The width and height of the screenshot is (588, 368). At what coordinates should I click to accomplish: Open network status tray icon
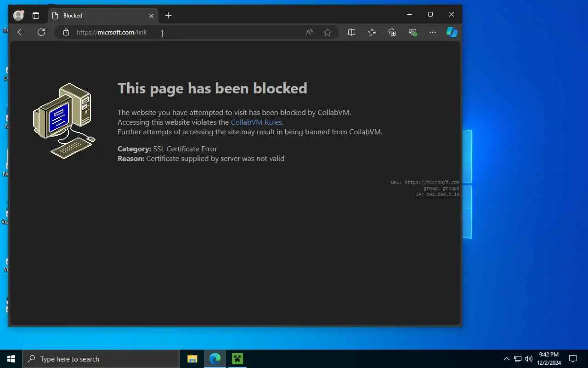[x=518, y=359]
